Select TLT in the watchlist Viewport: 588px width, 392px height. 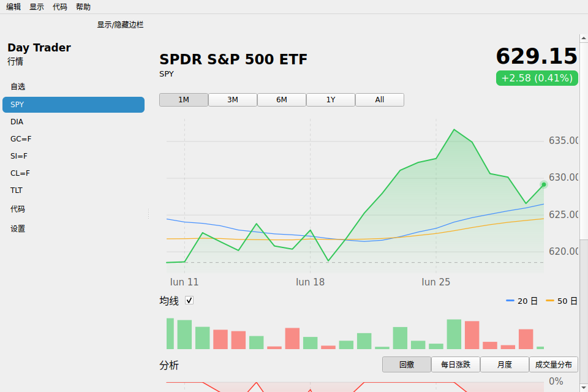point(73,190)
